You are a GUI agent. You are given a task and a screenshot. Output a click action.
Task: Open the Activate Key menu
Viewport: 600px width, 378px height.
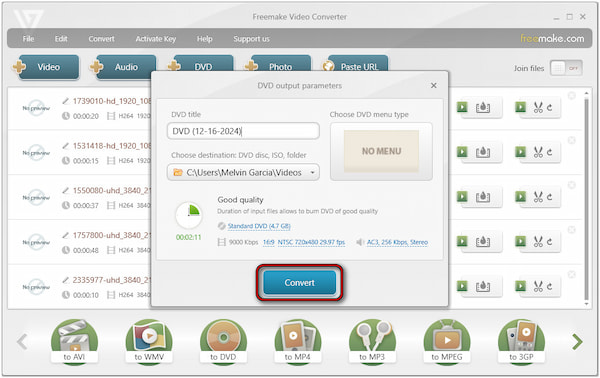coord(156,39)
